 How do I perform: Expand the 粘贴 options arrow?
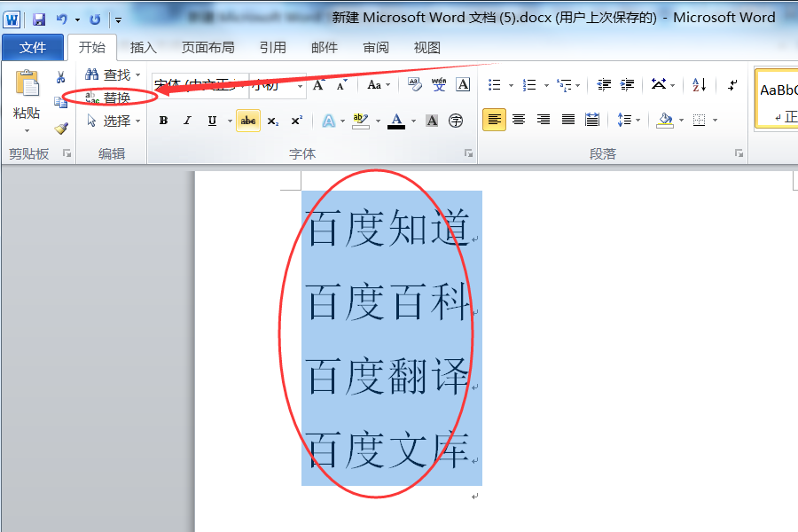[x=27, y=131]
